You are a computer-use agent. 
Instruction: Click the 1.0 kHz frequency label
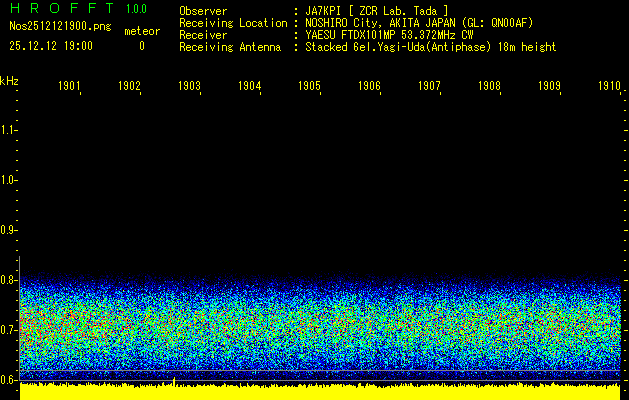point(9,180)
